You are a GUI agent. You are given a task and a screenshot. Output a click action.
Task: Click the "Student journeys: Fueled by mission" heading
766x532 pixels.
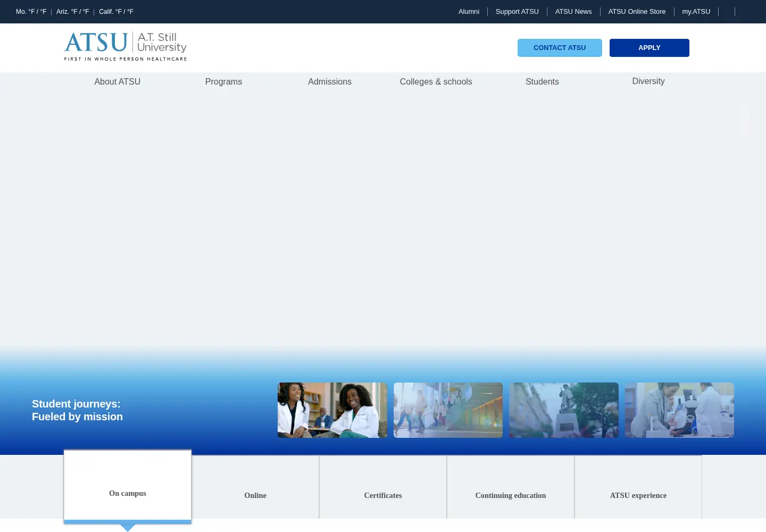tap(77, 410)
